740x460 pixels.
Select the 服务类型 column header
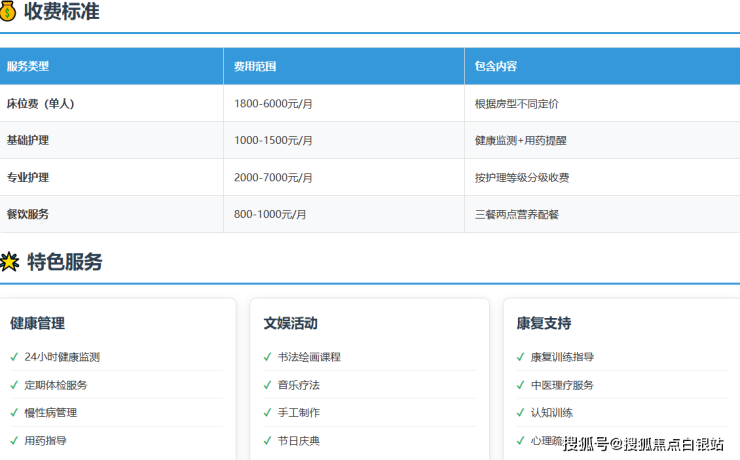pos(28,67)
